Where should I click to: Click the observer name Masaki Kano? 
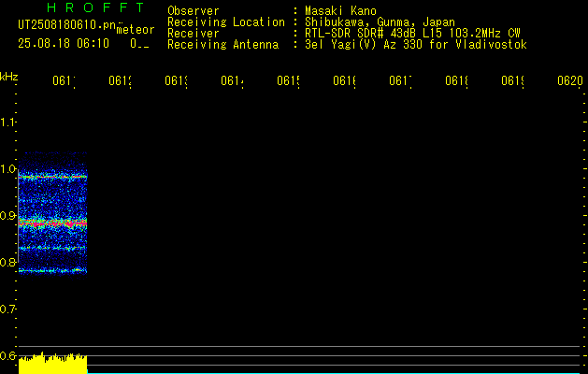tap(340, 10)
